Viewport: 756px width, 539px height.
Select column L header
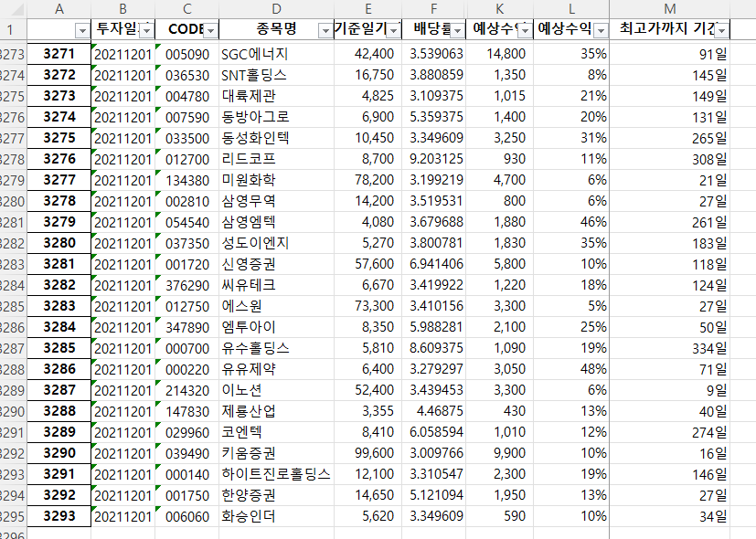(x=571, y=9)
